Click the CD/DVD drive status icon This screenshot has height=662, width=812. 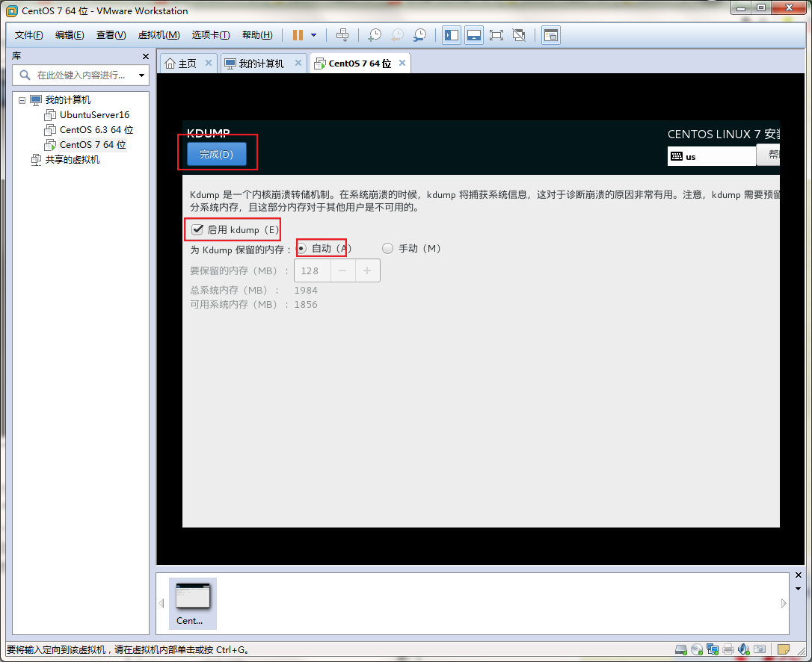[697, 649]
